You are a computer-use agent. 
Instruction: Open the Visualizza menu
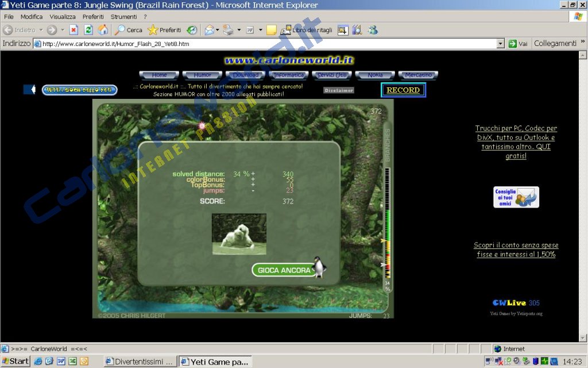63,17
